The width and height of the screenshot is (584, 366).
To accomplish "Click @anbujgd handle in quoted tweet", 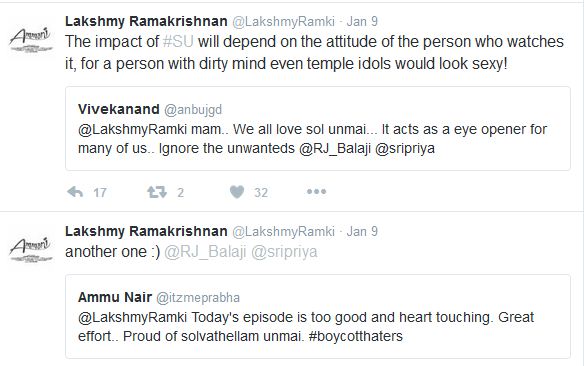I will pyautogui.click(x=193, y=109).
